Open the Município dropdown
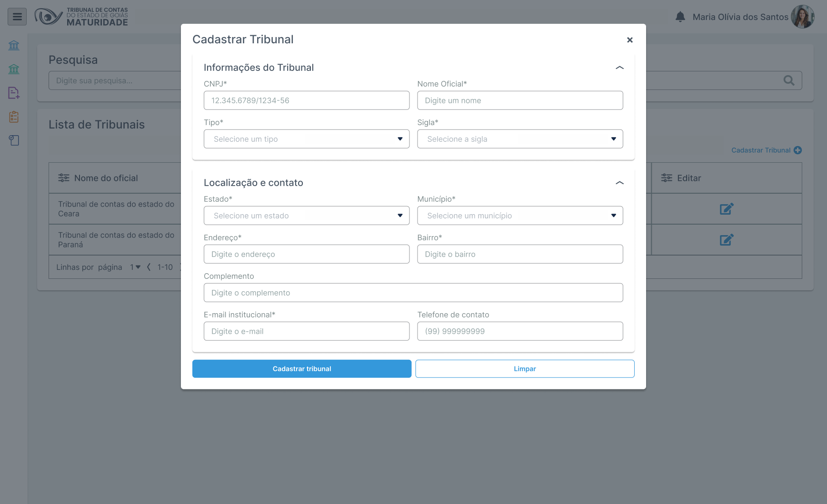The image size is (827, 504). [520, 216]
